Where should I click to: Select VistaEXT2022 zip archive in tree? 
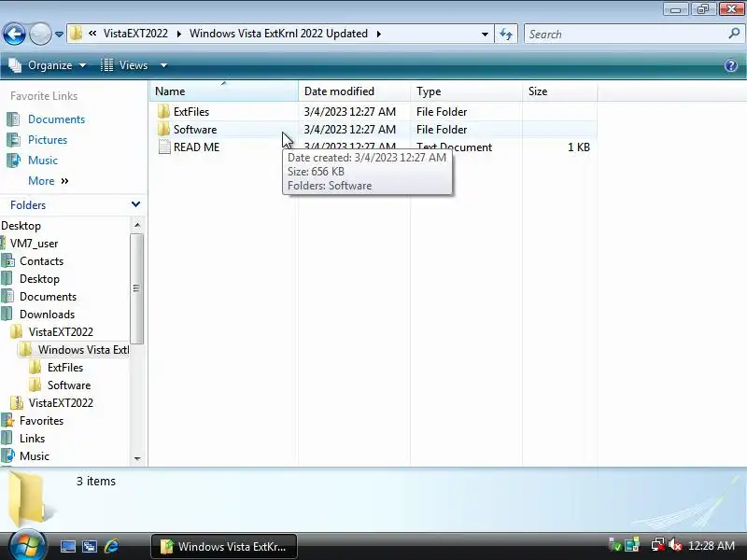[61, 403]
